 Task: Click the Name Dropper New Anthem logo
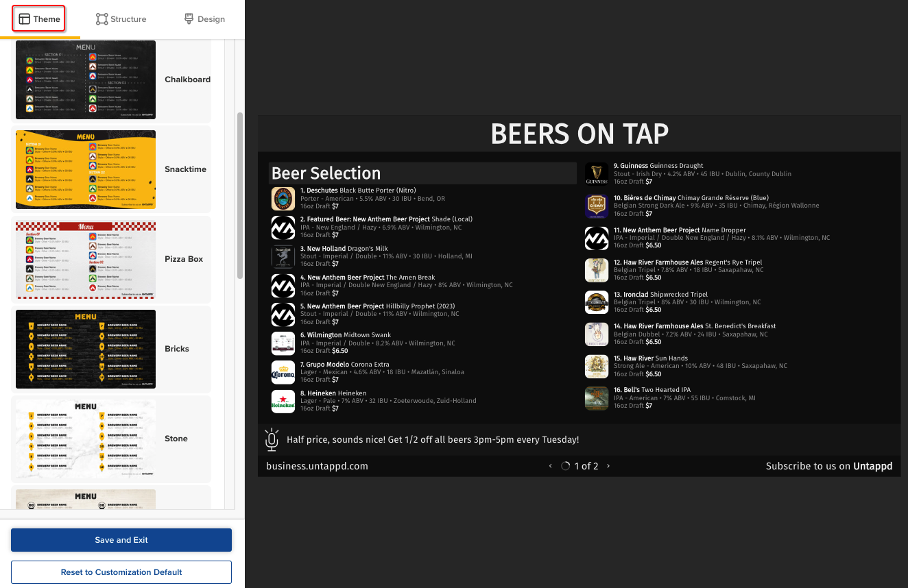tap(597, 238)
